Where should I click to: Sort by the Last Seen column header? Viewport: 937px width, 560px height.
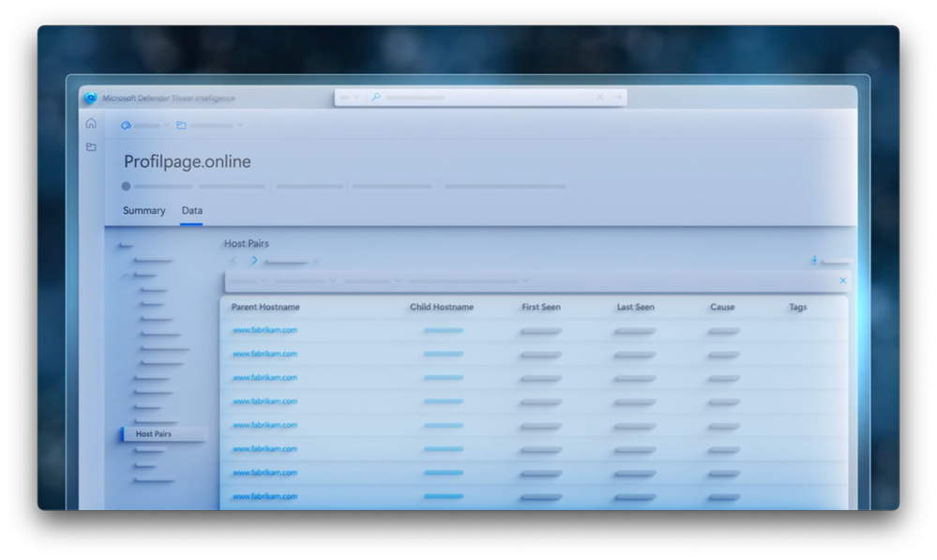click(x=635, y=307)
